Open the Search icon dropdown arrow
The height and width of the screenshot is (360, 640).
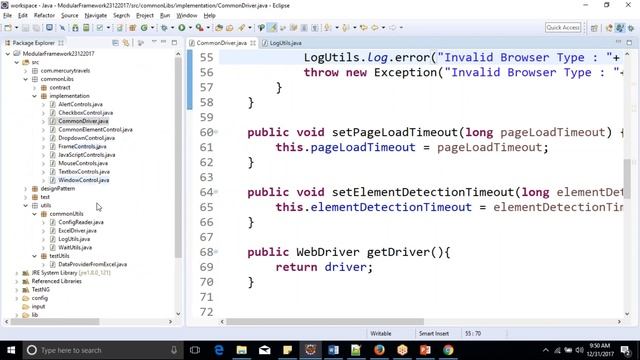(250, 28)
